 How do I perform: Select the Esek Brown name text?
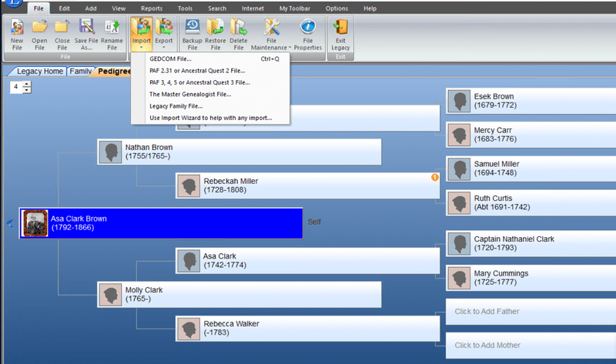tap(494, 96)
